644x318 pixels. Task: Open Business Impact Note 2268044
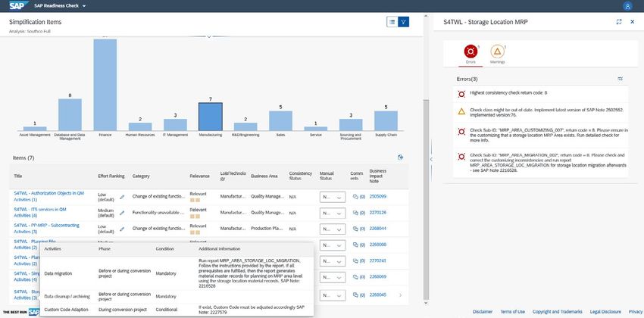(377, 229)
